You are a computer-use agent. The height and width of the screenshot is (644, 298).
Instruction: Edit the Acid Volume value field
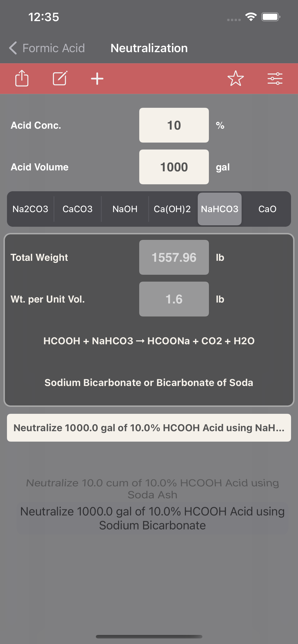[174, 167]
